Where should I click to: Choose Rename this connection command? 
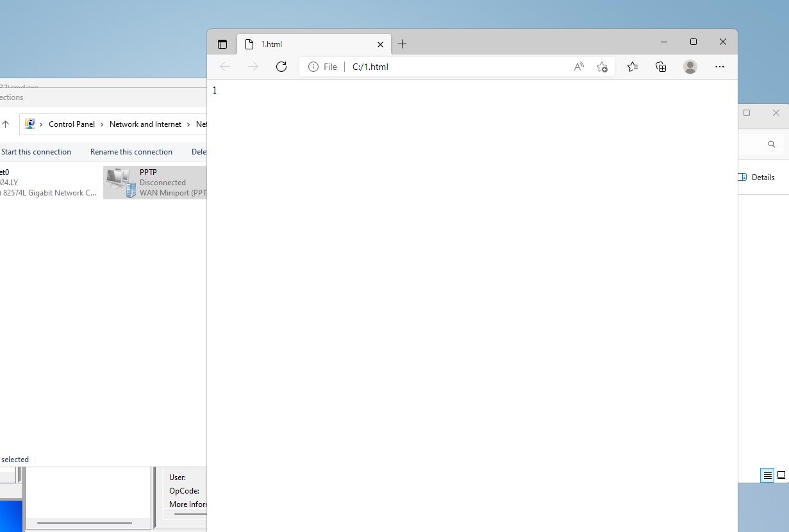(x=131, y=152)
